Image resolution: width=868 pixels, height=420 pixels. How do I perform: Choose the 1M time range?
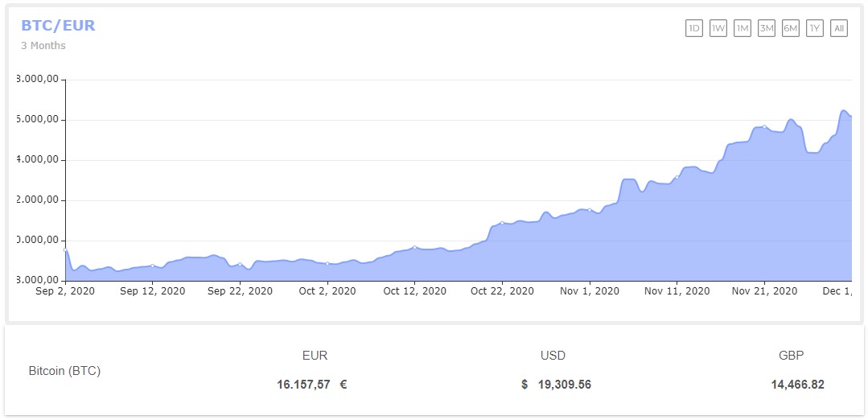pos(743,28)
